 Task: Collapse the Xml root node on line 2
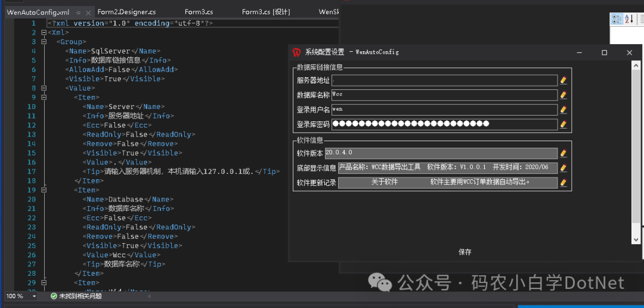tap(44, 33)
